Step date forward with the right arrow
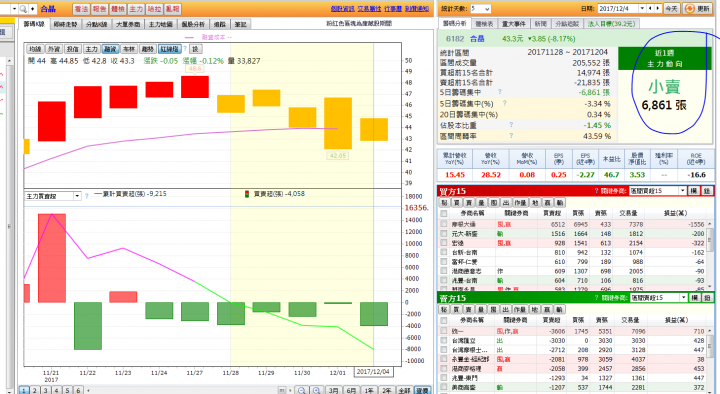 point(658,9)
